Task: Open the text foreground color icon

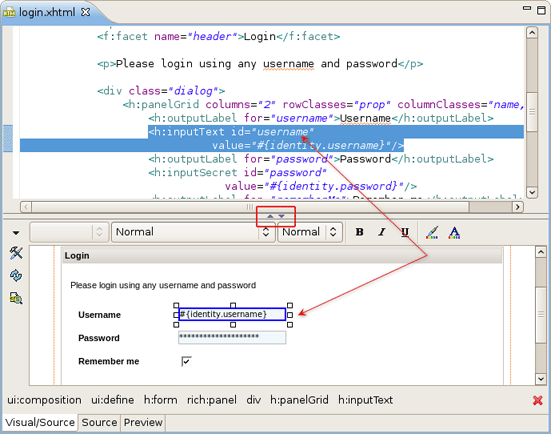Action: click(x=454, y=232)
